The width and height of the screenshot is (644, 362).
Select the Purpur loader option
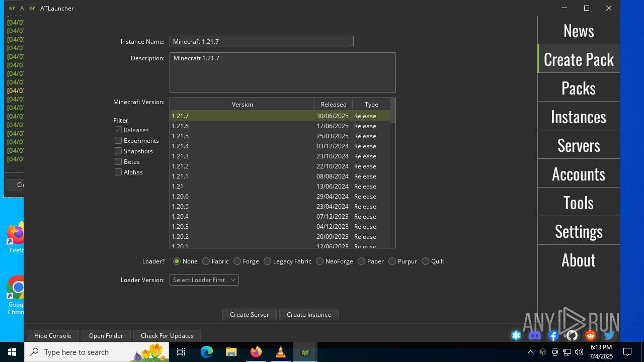tap(392, 261)
